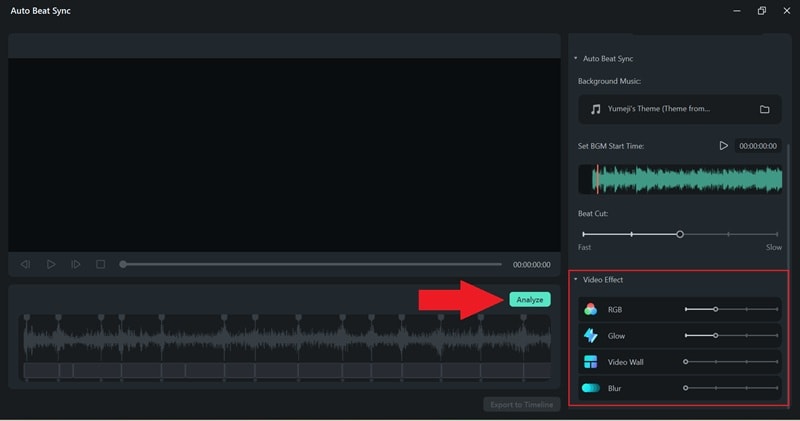Viewport: 800px width, 421px height.
Task: Close the Auto Beat Sync window
Action: (787, 11)
